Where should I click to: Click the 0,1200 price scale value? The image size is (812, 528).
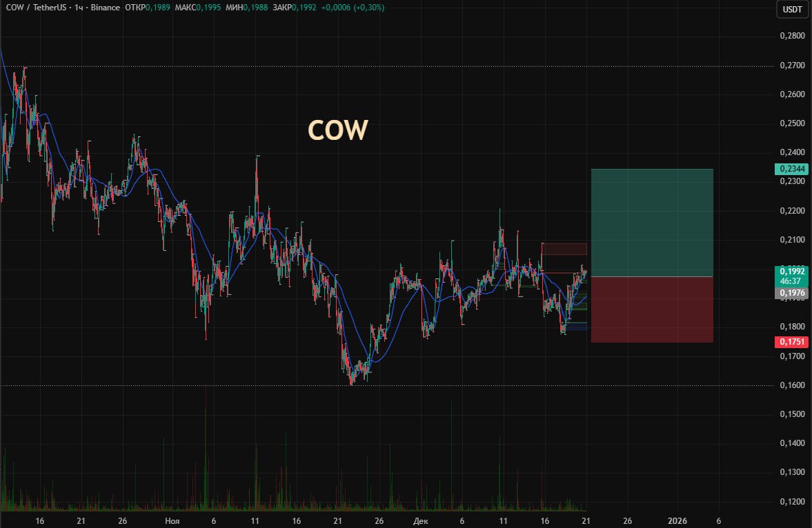(792, 502)
